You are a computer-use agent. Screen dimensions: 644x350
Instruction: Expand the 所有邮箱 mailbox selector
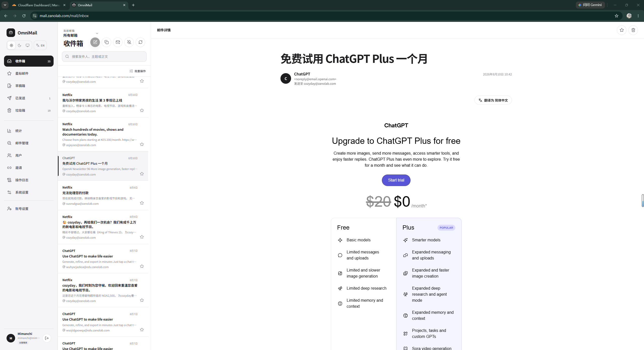(81, 33)
